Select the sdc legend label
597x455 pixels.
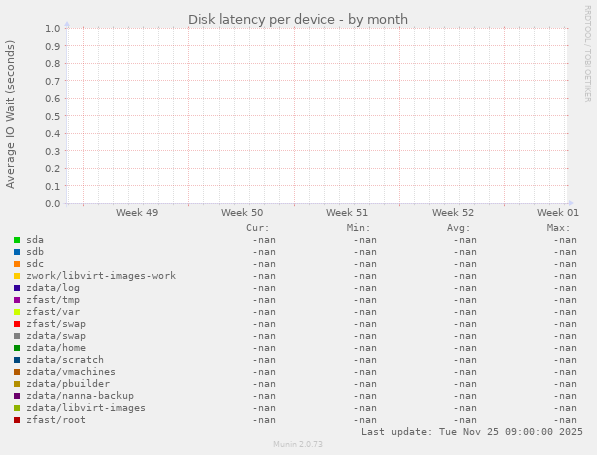tap(35, 264)
